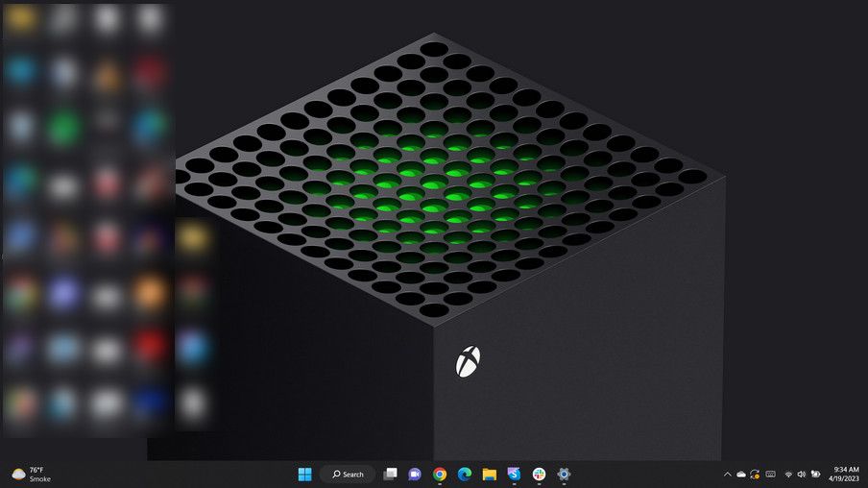This screenshot has height=488, width=868.
Task: Open the touch keyboard tray icon
Action: [771, 475]
